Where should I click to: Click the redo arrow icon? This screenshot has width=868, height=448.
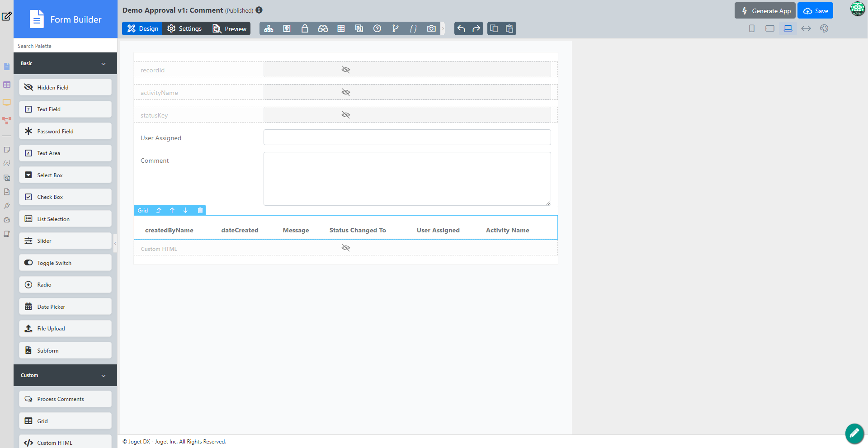pyautogui.click(x=476, y=28)
